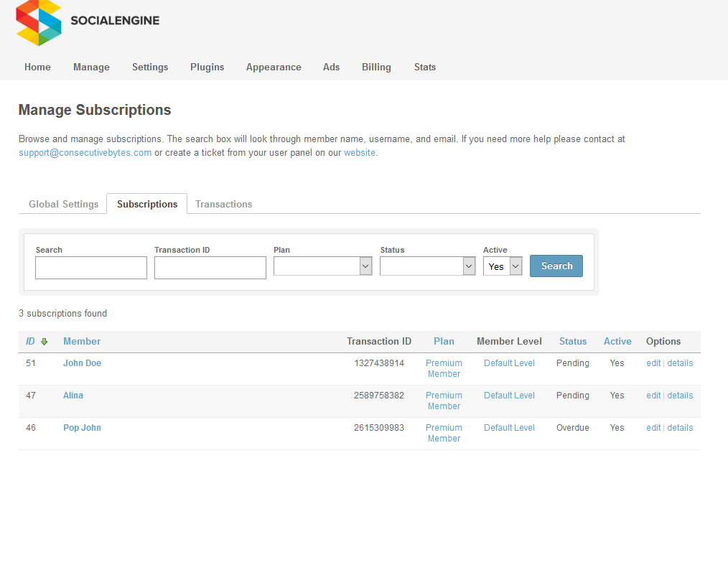Expand the Status dropdown filter
Viewport: 728px width, 570px height.
[x=427, y=266]
